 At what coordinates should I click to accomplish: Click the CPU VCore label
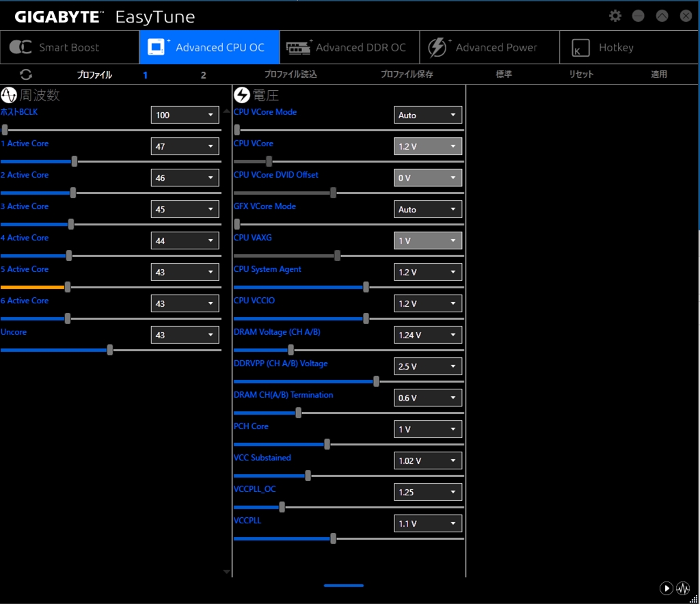click(254, 143)
